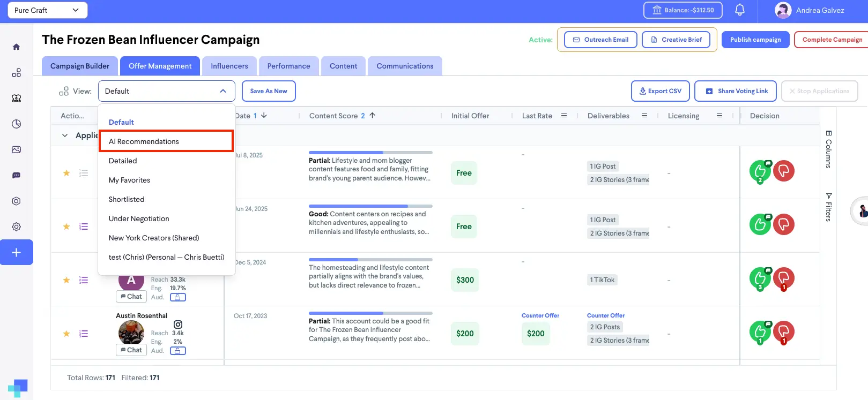The height and width of the screenshot is (400, 868).
Task: Open the image gallery sidebar icon
Action: pos(17,149)
